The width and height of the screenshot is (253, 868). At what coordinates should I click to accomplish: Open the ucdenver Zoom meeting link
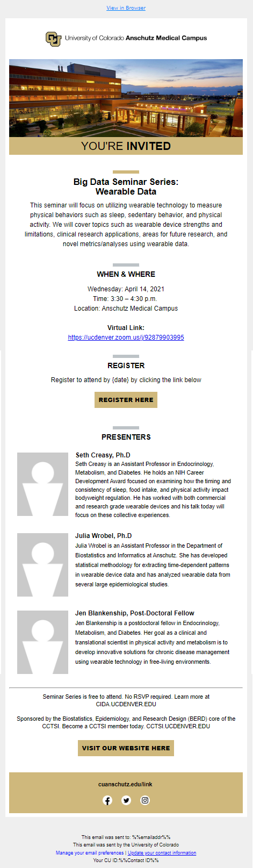pos(126,338)
